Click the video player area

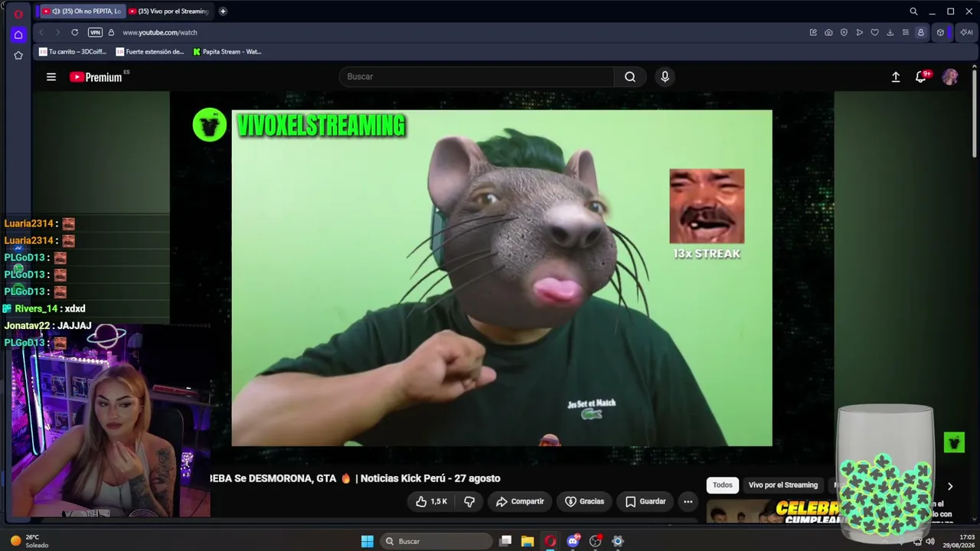click(501, 277)
